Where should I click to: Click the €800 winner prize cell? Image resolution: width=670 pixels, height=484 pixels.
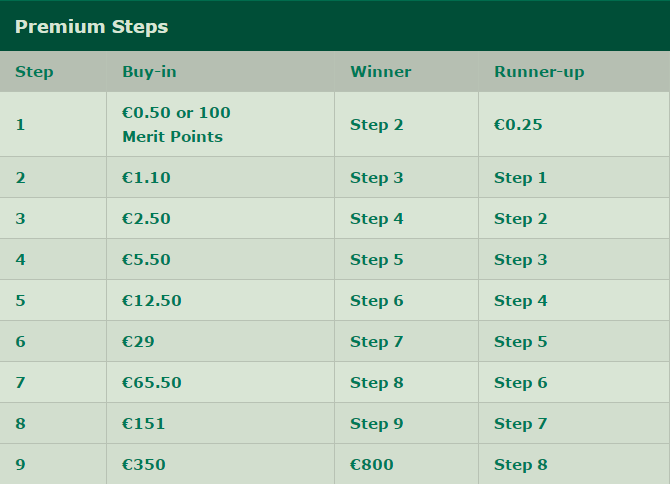pos(372,465)
